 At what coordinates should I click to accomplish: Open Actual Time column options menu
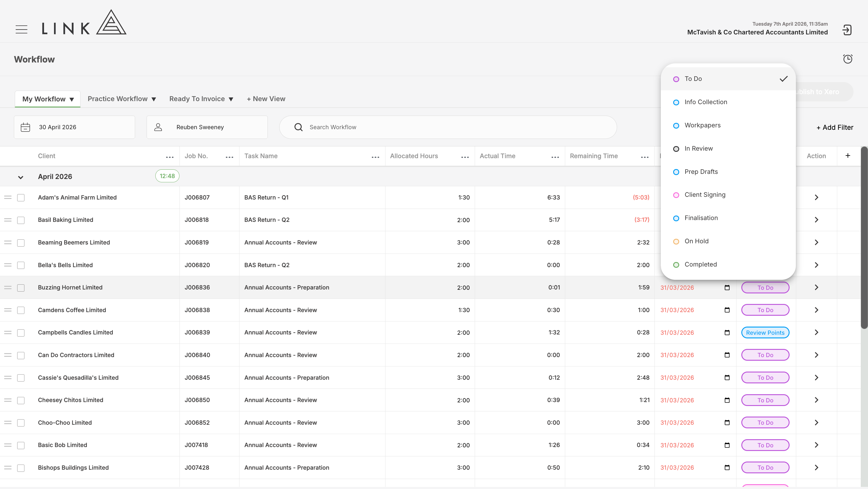[x=555, y=157]
